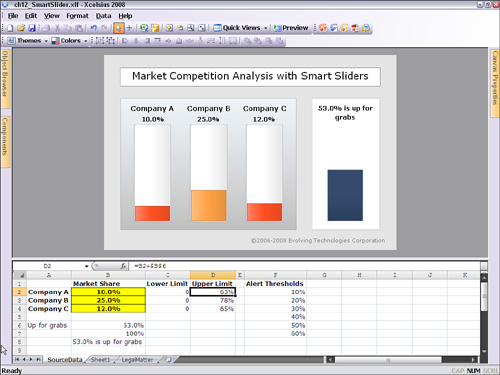Select the cell containing 65%
The width and height of the screenshot is (500, 375).
coord(213,309)
